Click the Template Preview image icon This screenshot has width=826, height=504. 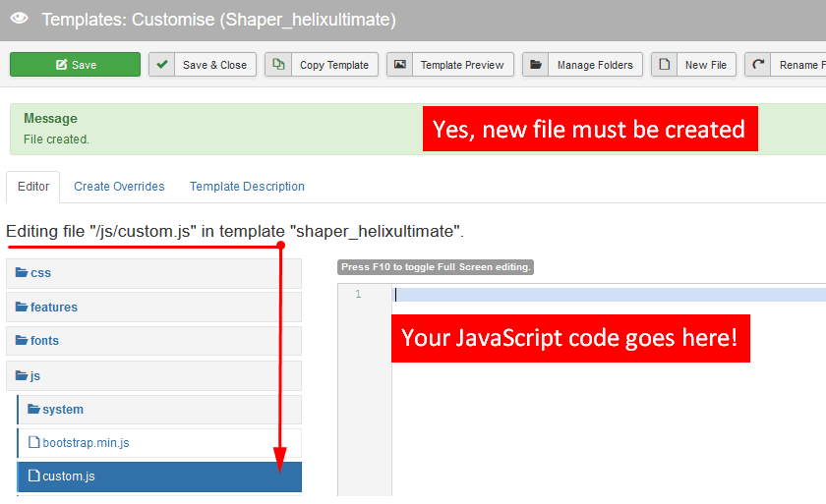coord(400,64)
